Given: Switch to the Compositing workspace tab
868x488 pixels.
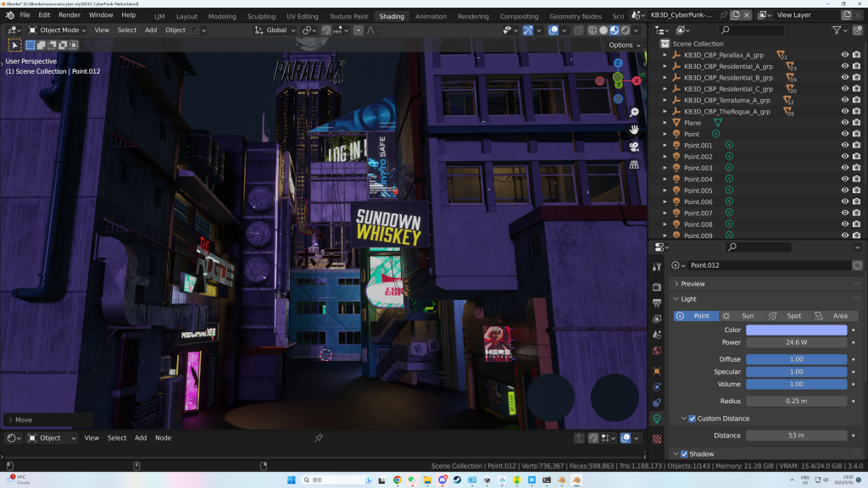Looking at the screenshot, I should tap(519, 17).
